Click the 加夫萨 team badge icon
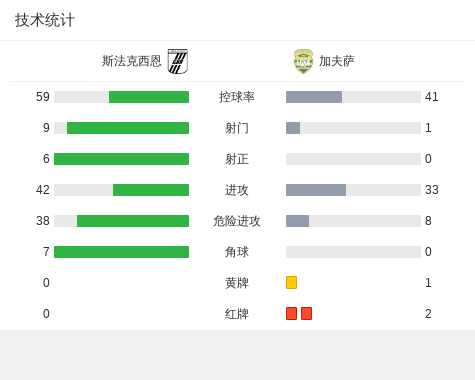 tap(303, 61)
